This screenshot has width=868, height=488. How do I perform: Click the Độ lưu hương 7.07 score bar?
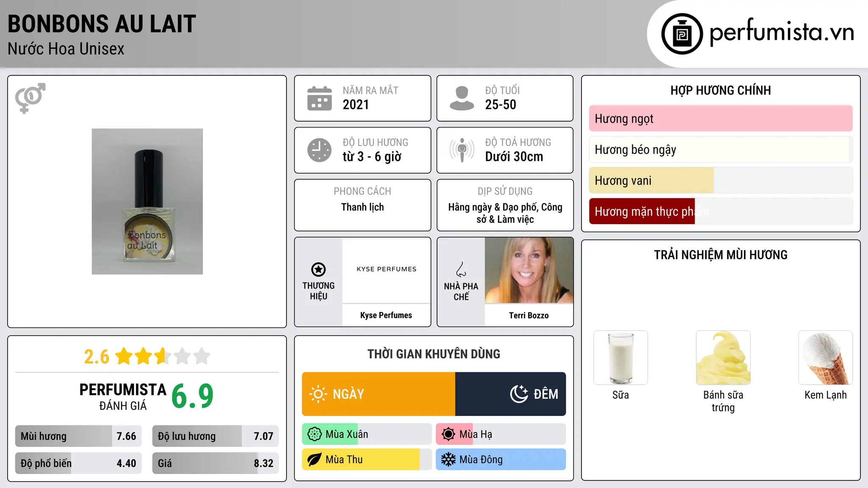[215, 436]
